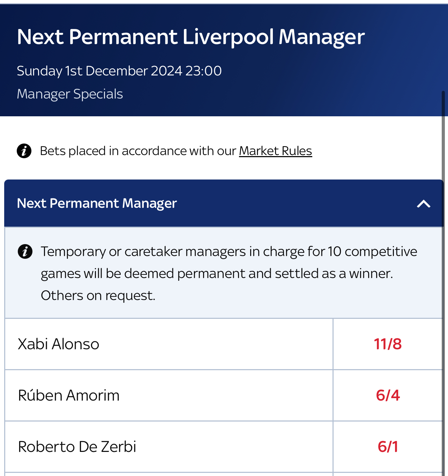Select the 11/8 odds for Xabi Alonso
The image size is (448, 476).
(388, 344)
